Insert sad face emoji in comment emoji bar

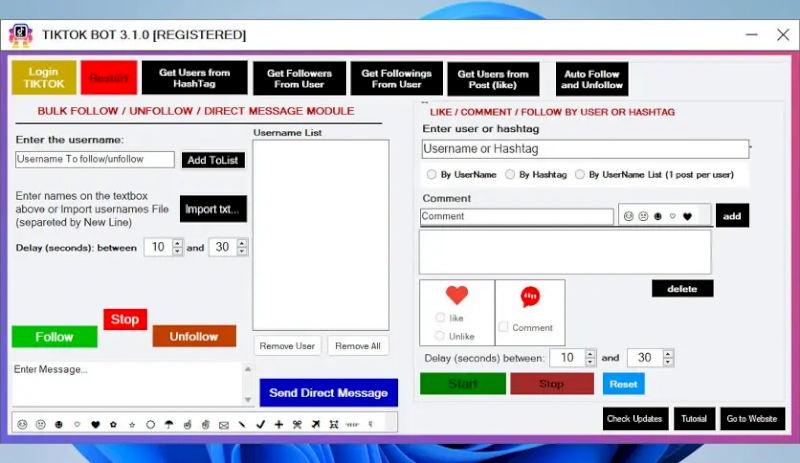click(x=643, y=216)
